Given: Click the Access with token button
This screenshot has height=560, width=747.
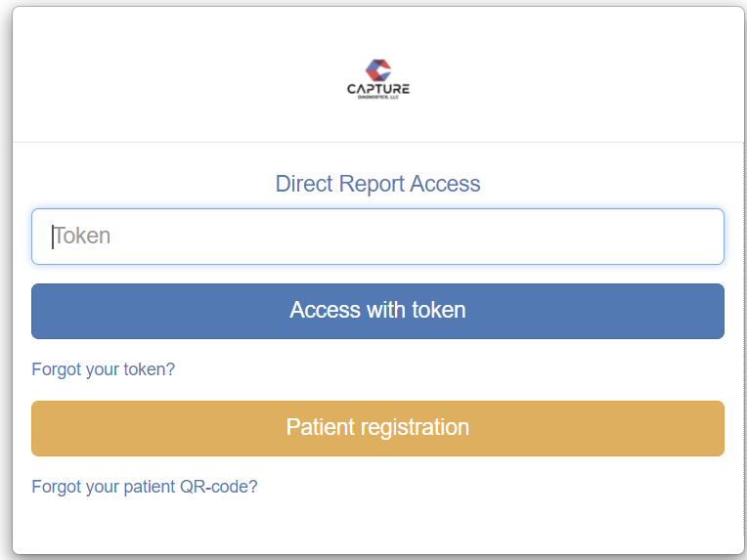Looking at the screenshot, I should coord(377,311).
